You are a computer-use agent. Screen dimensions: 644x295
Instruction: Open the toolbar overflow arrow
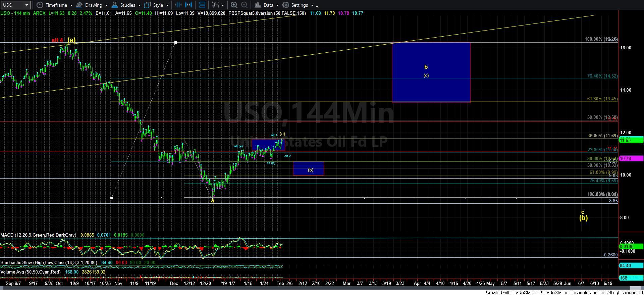tap(317, 6)
